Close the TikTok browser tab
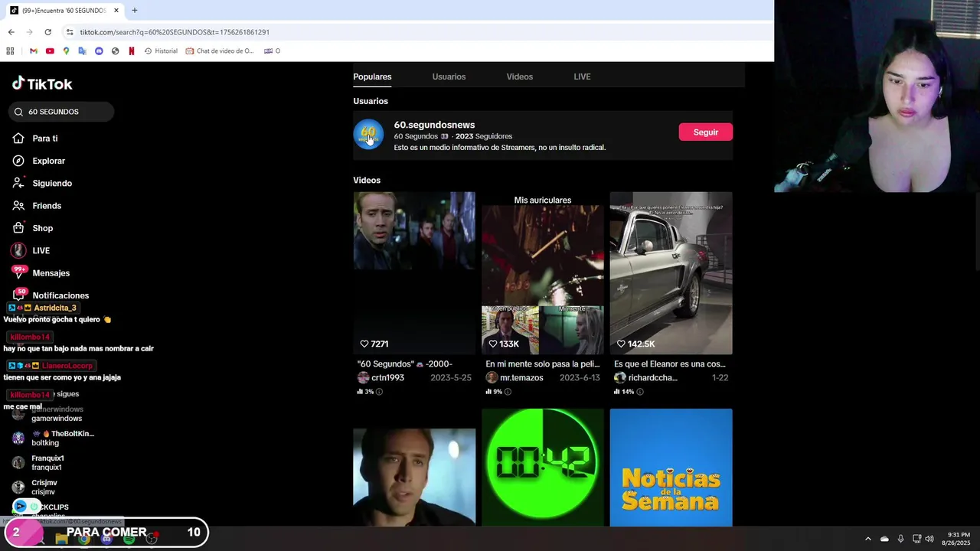 point(116,11)
